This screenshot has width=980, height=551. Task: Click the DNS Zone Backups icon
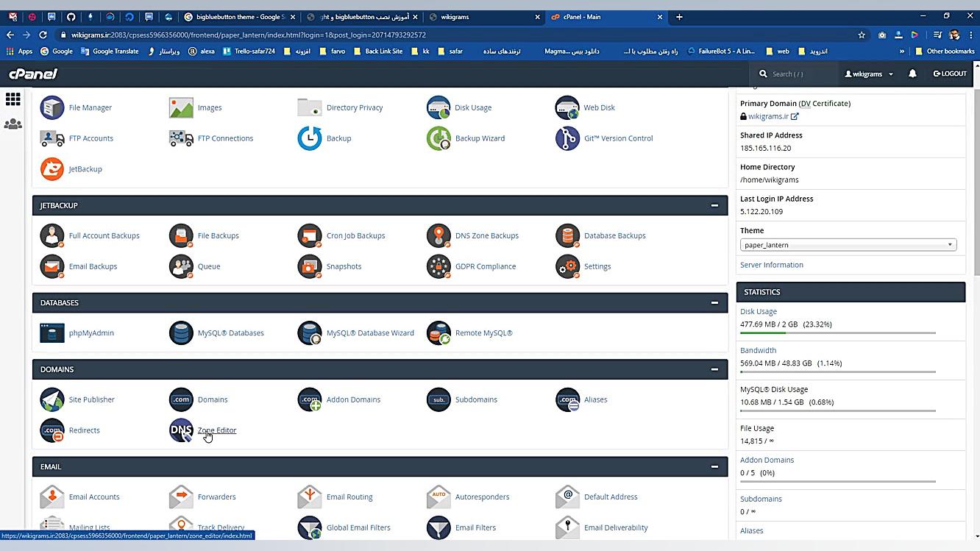(x=438, y=235)
